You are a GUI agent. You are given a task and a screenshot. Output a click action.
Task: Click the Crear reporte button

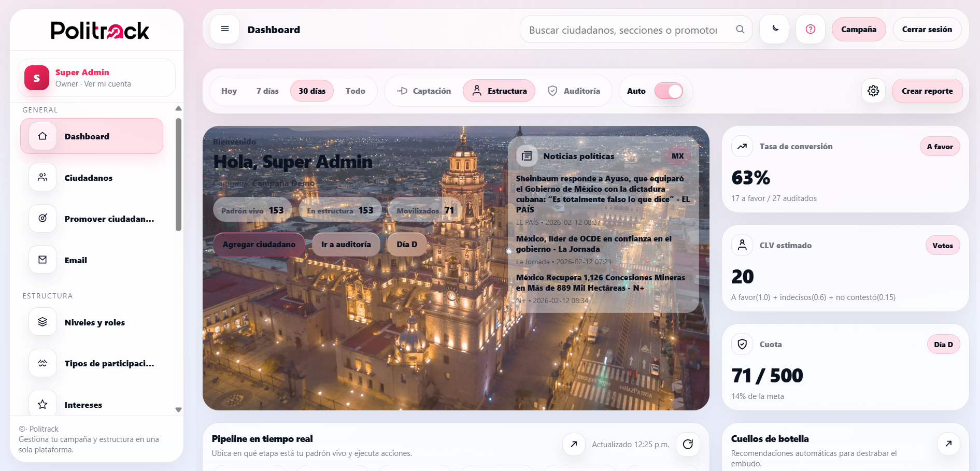pyautogui.click(x=927, y=91)
